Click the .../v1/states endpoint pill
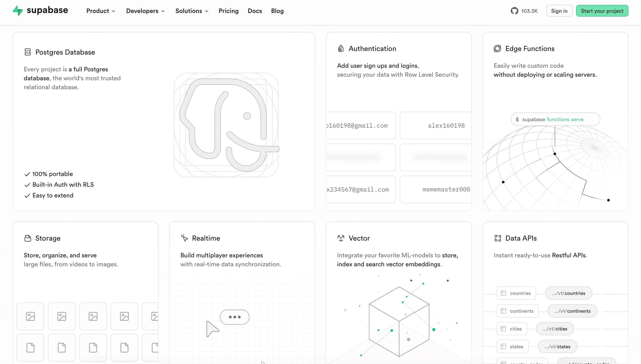This screenshot has height=364, width=641. pos(557,346)
